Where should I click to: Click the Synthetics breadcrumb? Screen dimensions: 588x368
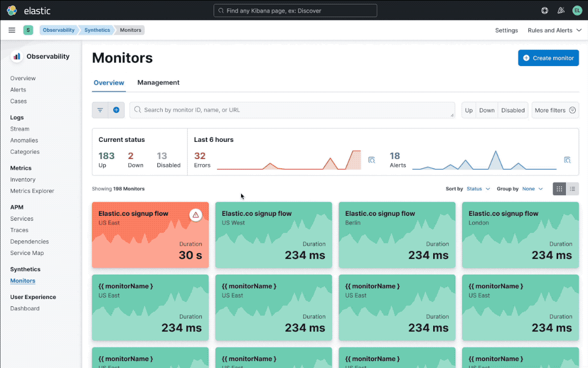click(x=97, y=30)
